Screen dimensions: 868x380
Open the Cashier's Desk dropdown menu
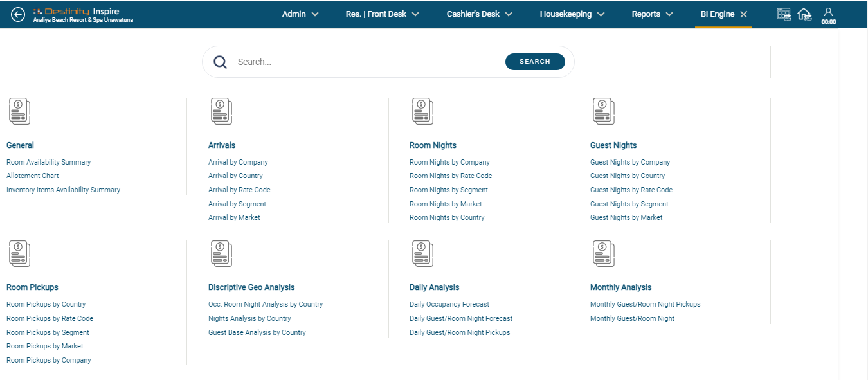point(479,14)
